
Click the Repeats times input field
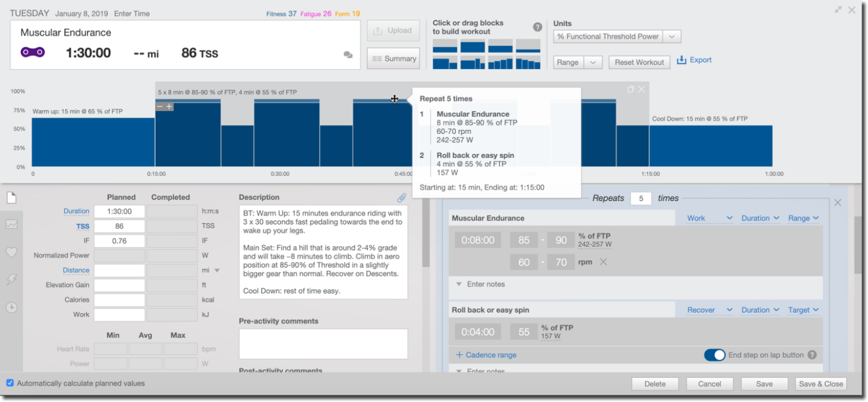(641, 198)
